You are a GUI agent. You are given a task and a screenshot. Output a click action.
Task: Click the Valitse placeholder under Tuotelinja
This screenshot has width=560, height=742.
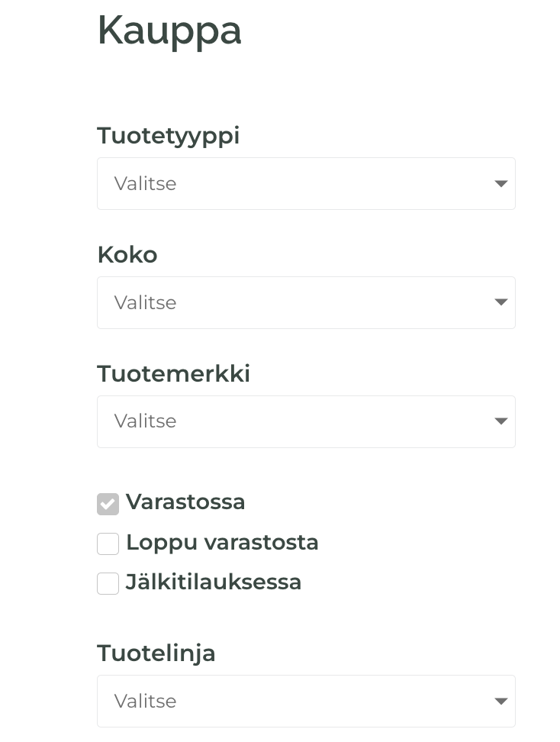click(145, 701)
